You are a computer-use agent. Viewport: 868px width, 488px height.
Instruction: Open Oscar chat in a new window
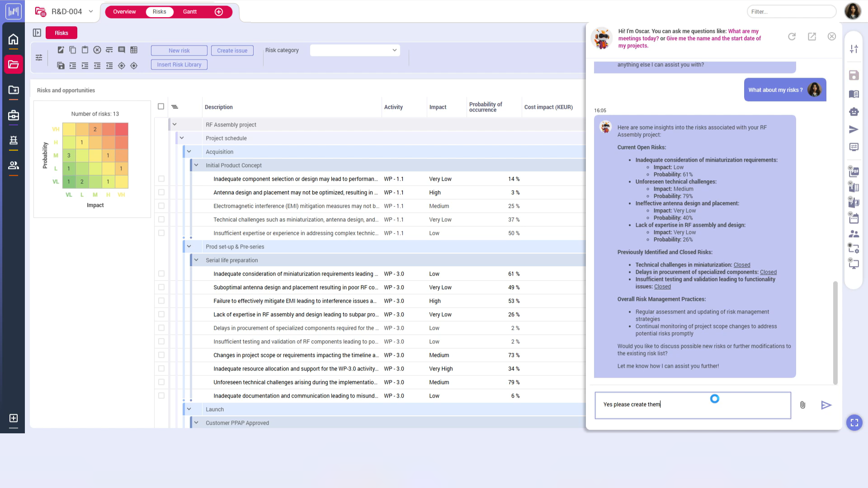pyautogui.click(x=812, y=37)
